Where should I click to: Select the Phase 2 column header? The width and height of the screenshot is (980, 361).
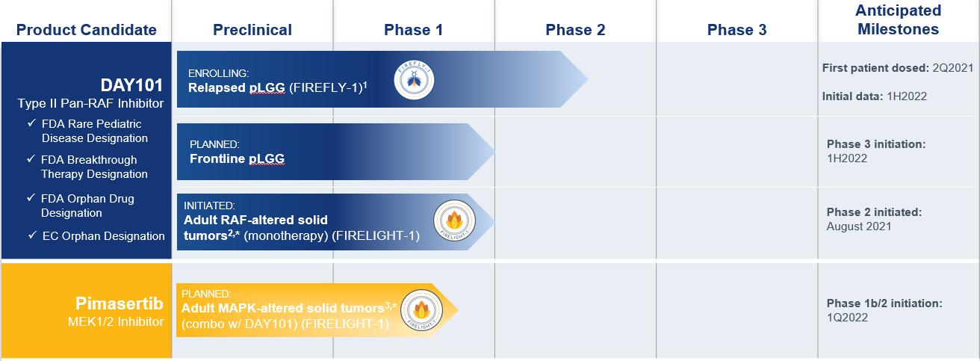[575, 30]
